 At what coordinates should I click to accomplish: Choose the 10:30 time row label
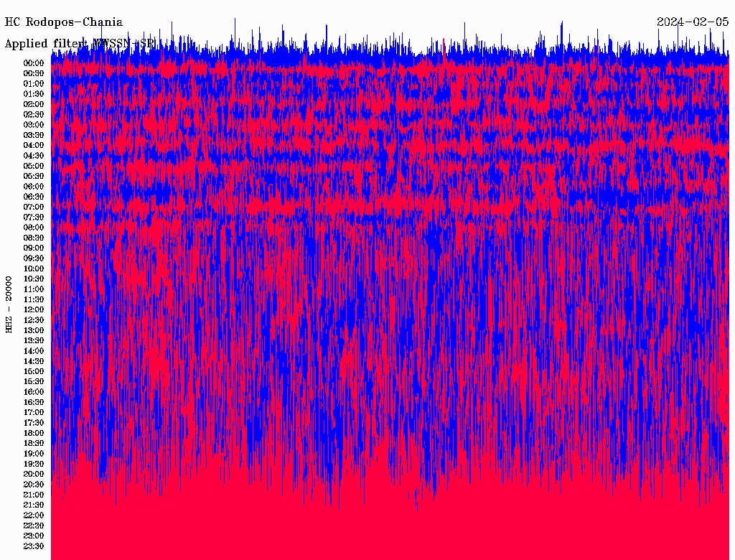(34, 279)
